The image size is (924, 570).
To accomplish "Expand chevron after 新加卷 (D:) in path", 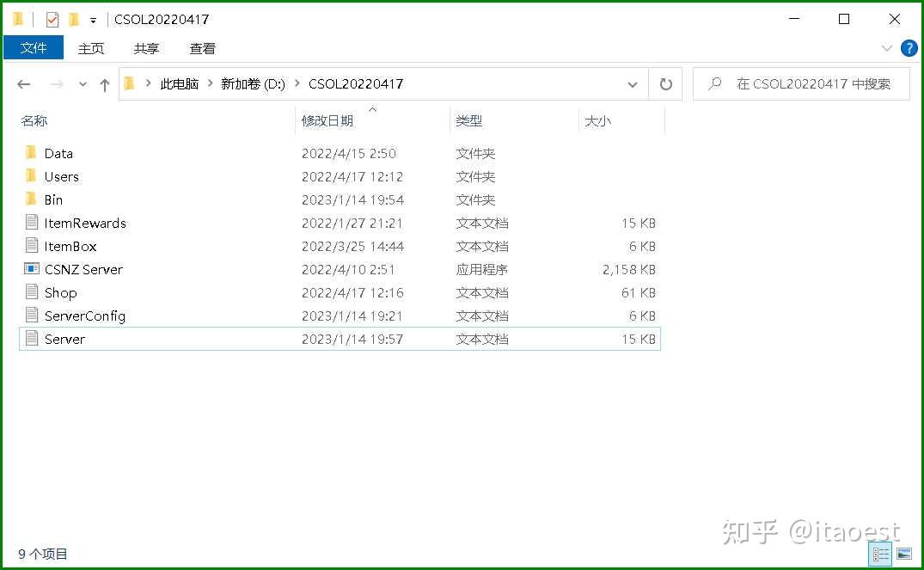I will (297, 83).
